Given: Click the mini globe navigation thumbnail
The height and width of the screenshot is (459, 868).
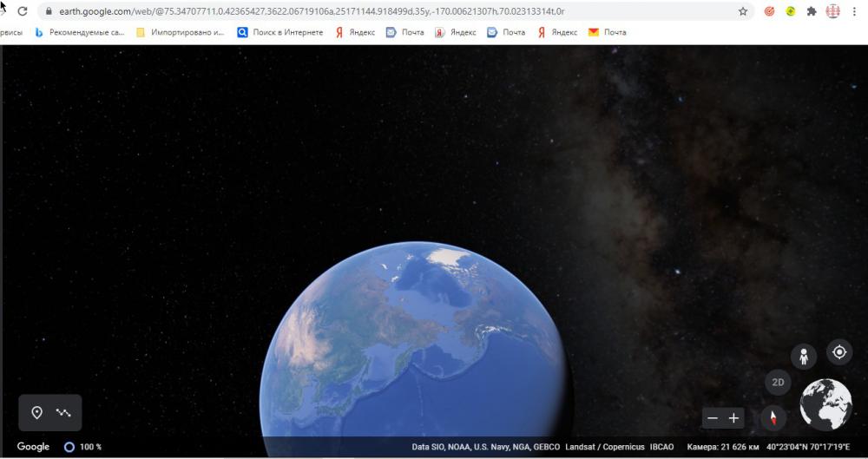Looking at the screenshot, I should point(826,404).
